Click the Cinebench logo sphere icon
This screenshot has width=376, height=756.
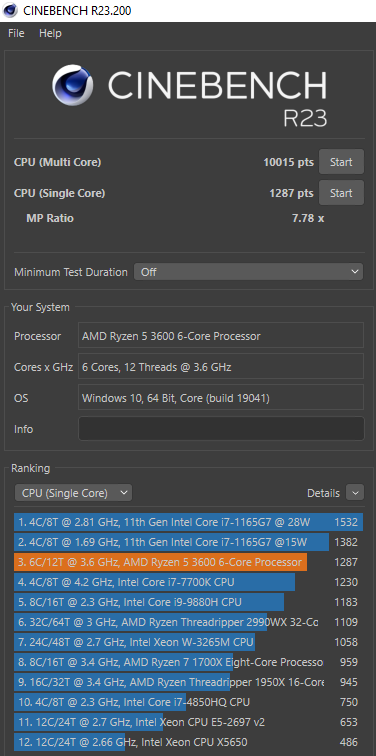click(x=73, y=85)
